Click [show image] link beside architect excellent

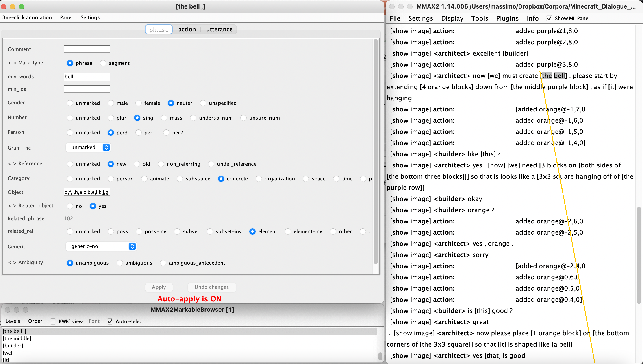point(410,53)
